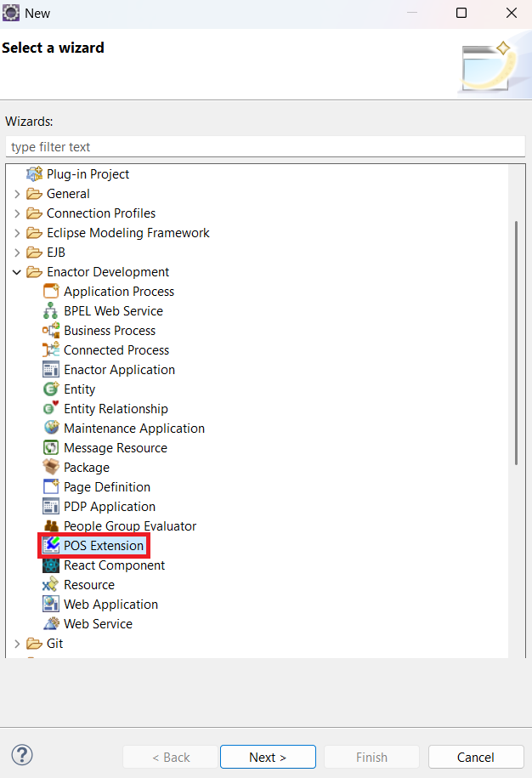
Task: Expand the General folder
Action: click(17, 194)
